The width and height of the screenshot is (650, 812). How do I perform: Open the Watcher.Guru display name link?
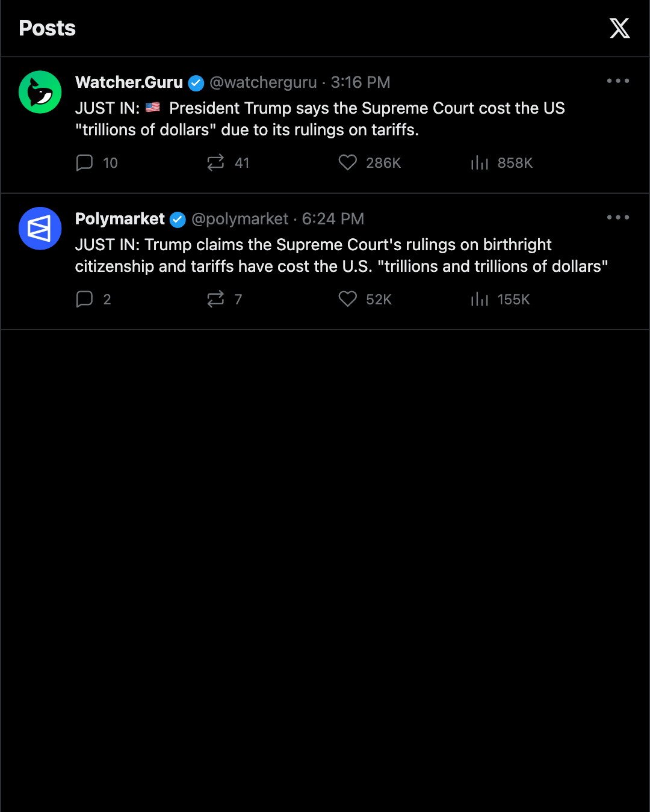129,82
